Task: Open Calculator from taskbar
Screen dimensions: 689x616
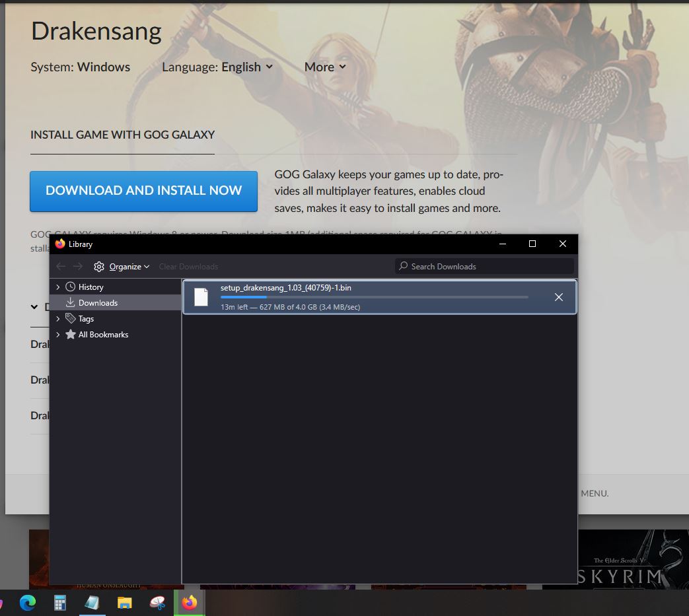Action: coord(59,603)
